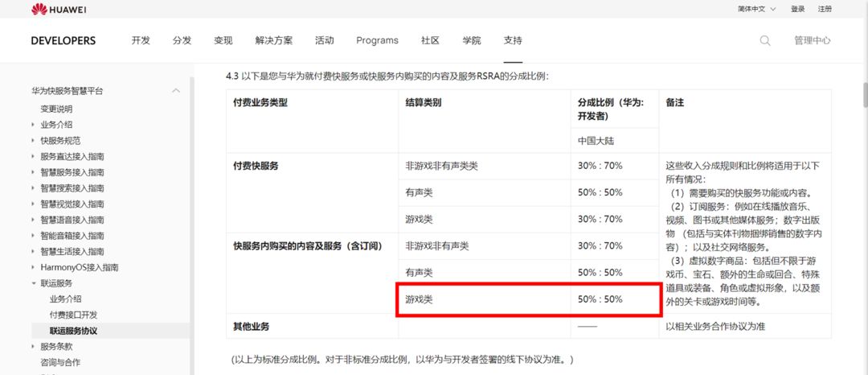Click the 注册 link
The width and height of the screenshot is (868, 375).
click(x=825, y=9)
